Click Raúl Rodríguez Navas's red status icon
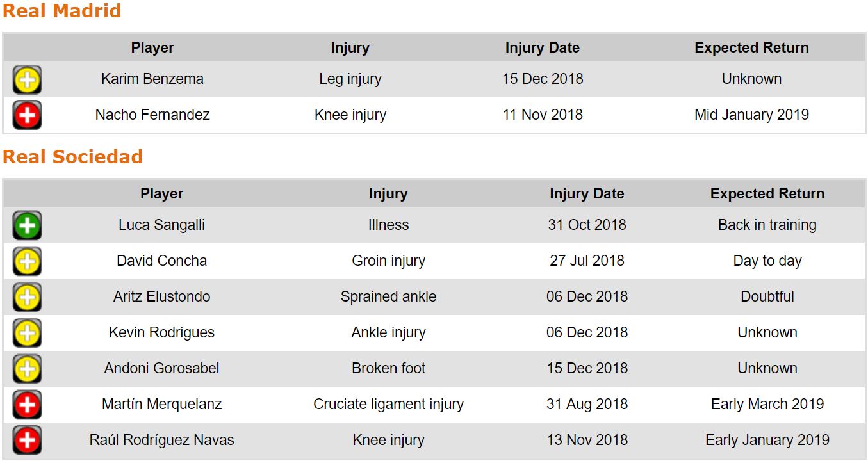Image resolution: width=868 pixels, height=461 pixels. click(27, 441)
